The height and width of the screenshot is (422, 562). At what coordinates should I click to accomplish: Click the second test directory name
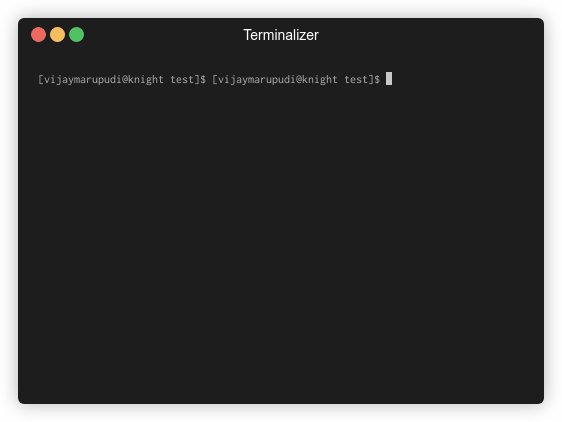coord(356,80)
